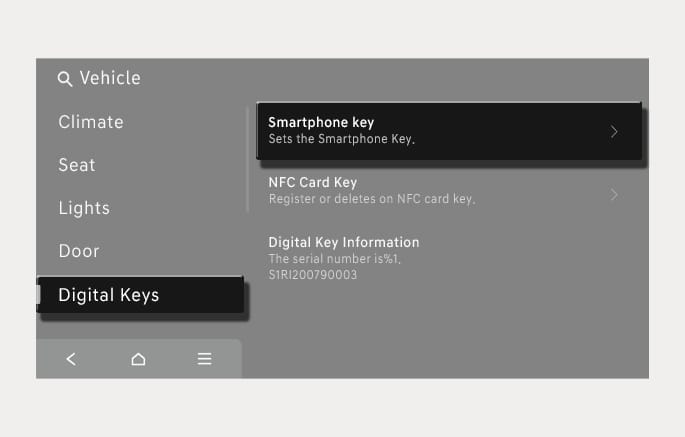Select the Climate menu item
The width and height of the screenshot is (685, 437).
(91, 122)
